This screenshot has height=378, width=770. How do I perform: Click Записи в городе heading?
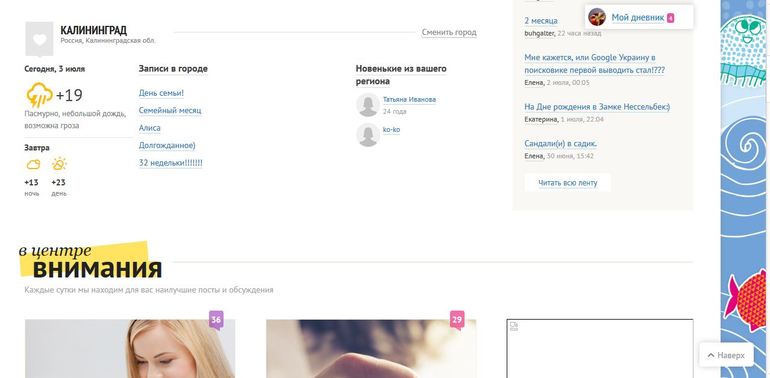173,69
